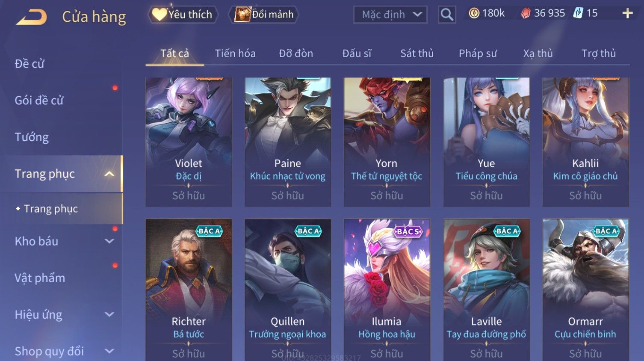Screen dimensions: 644x361
Task: Open the search magnifier icon
Action: click(x=447, y=15)
